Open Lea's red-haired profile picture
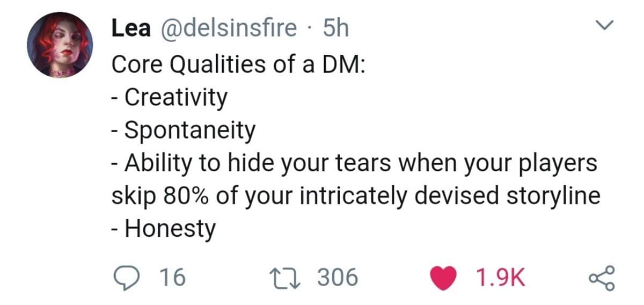The width and height of the screenshot is (644, 305). [x=60, y=46]
